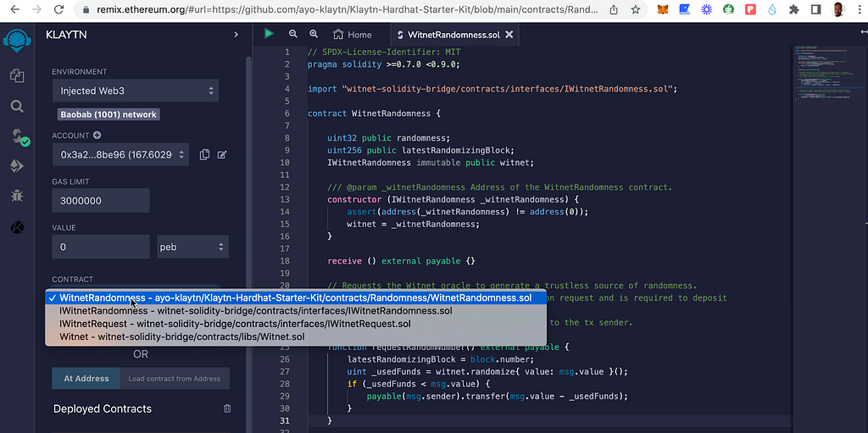The width and height of the screenshot is (868, 433).
Task: Open the blue droplet extension icon
Action: (x=772, y=9)
